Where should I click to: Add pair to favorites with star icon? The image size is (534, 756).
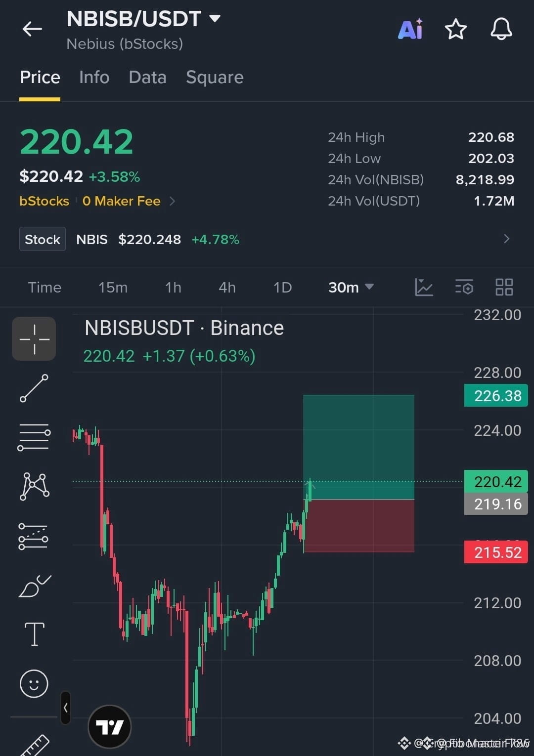click(455, 29)
